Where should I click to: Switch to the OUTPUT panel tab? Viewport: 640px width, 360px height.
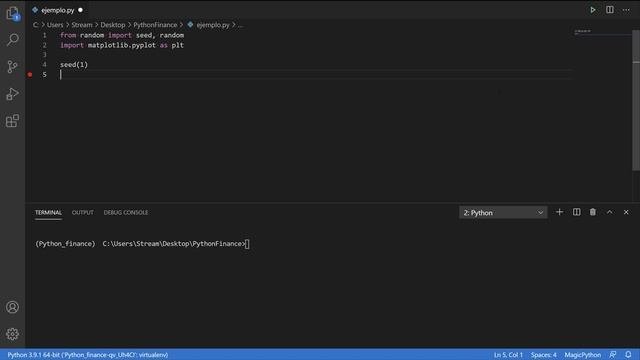point(82,213)
